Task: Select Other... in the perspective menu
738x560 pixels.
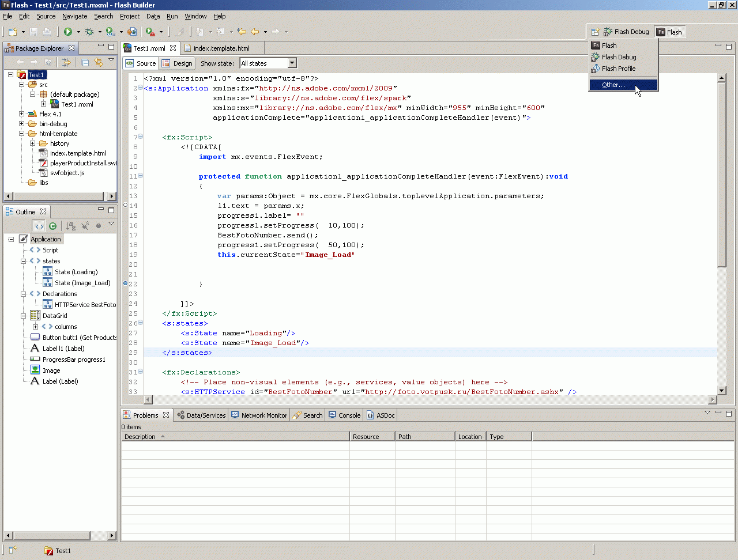Action: tap(613, 85)
